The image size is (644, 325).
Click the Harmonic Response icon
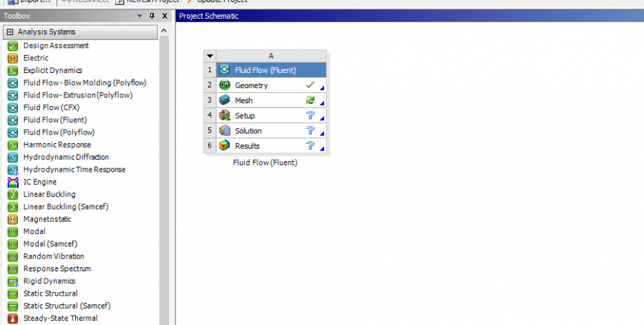(13, 145)
